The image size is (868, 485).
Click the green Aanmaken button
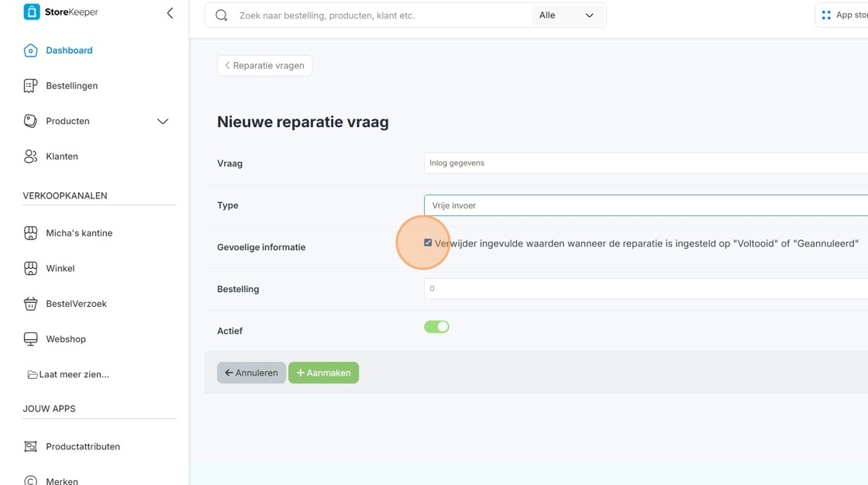tap(323, 373)
